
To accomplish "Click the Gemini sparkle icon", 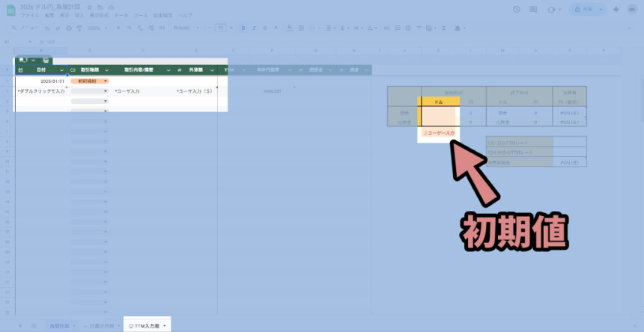I will (x=616, y=10).
